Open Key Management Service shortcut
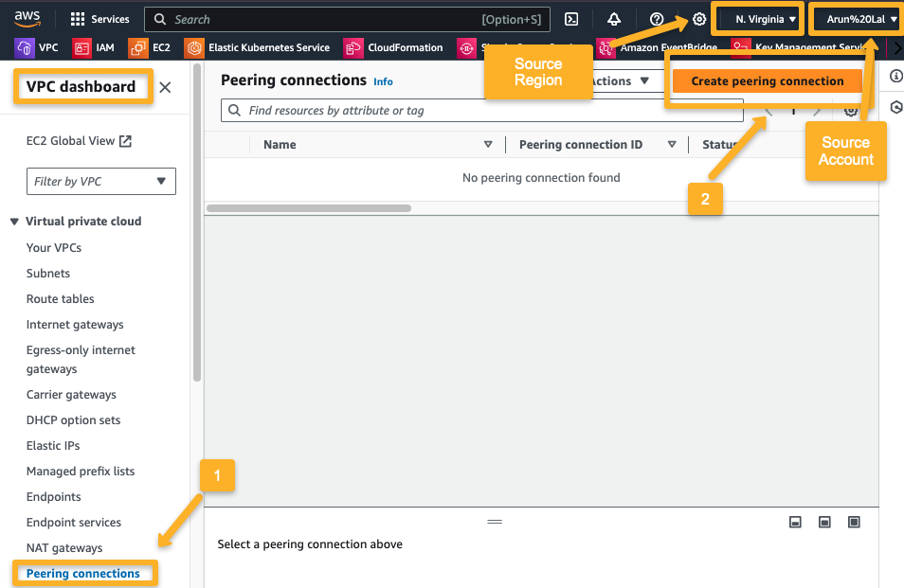904x588 pixels. (799, 47)
